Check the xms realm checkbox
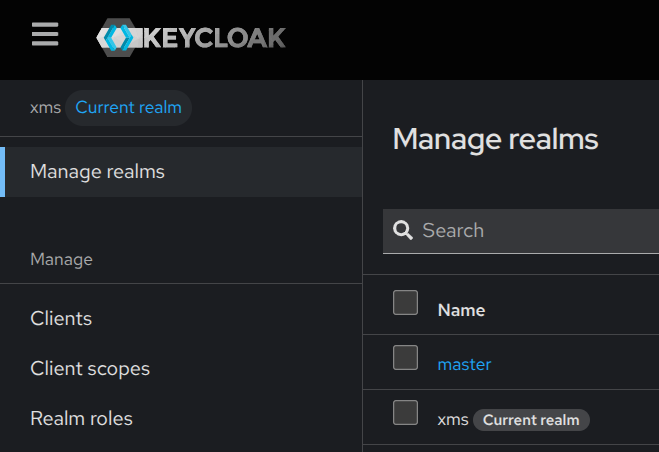The image size is (659, 452). tap(405, 412)
